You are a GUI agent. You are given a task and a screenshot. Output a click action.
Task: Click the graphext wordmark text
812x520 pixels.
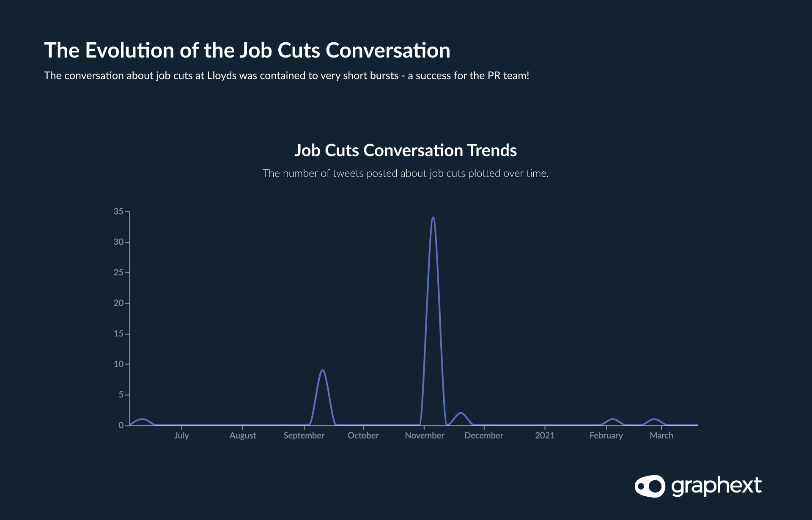716,487
